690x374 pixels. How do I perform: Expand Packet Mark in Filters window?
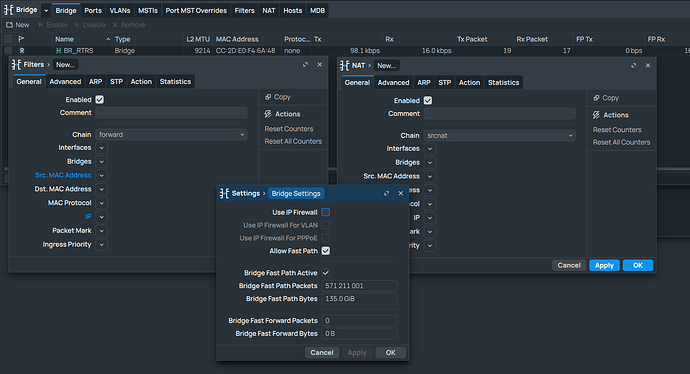coord(102,231)
